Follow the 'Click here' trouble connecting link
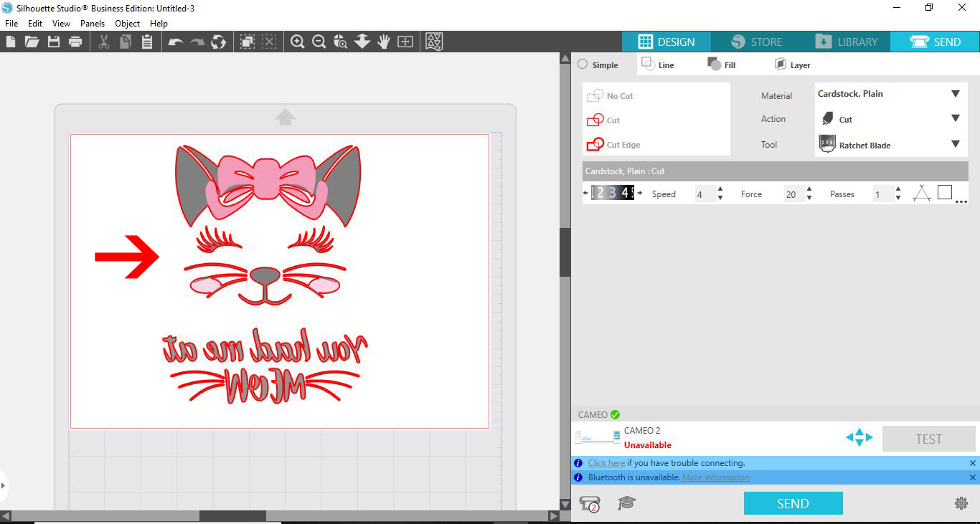The image size is (980, 524). (x=606, y=463)
